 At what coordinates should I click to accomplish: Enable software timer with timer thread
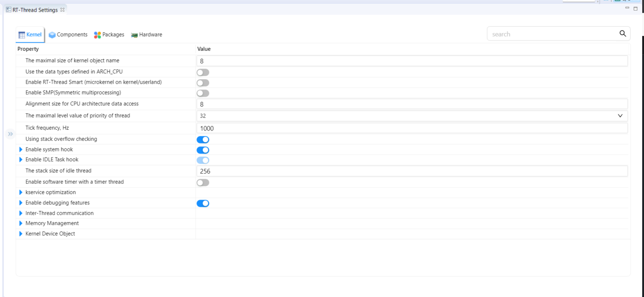[x=203, y=182]
